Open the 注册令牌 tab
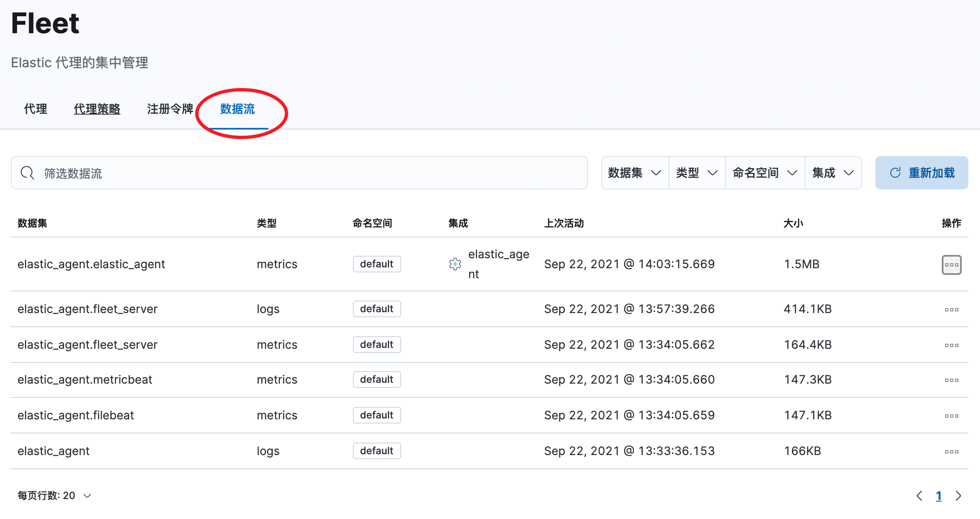This screenshot has width=980, height=519. point(170,109)
